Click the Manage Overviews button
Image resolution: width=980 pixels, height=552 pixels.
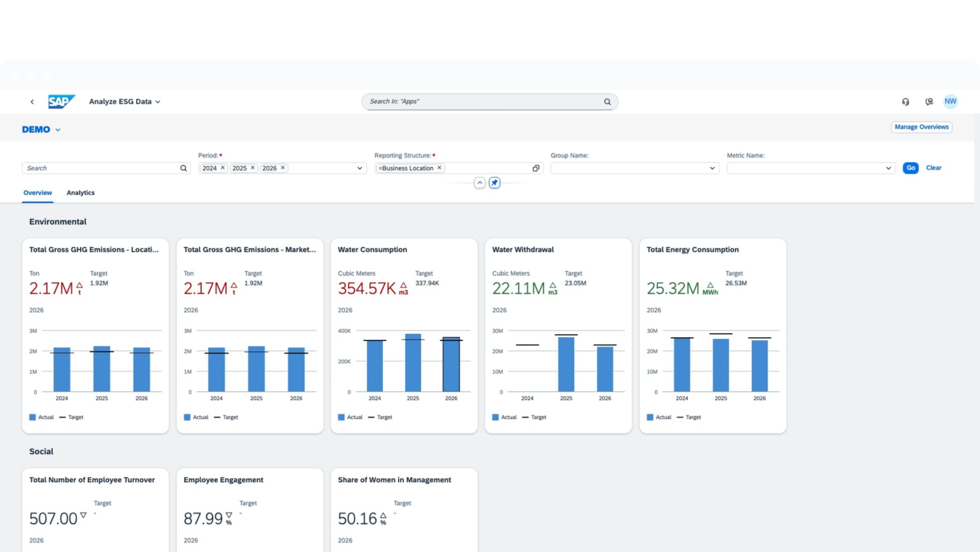click(x=921, y=127)
